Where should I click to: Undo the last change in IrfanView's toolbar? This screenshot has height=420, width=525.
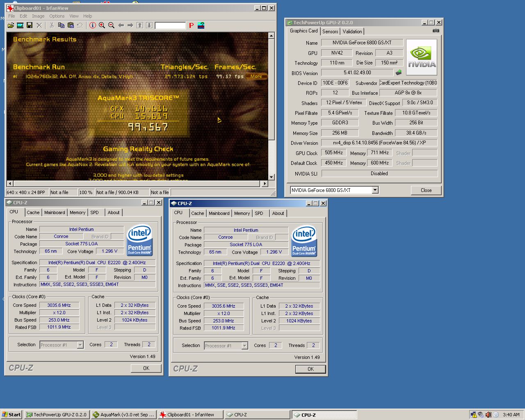click(80, 25)
